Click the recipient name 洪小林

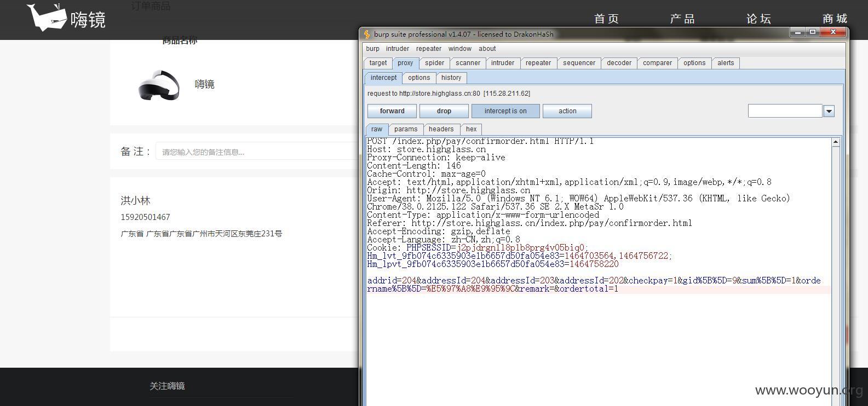[x=135, y=201]
